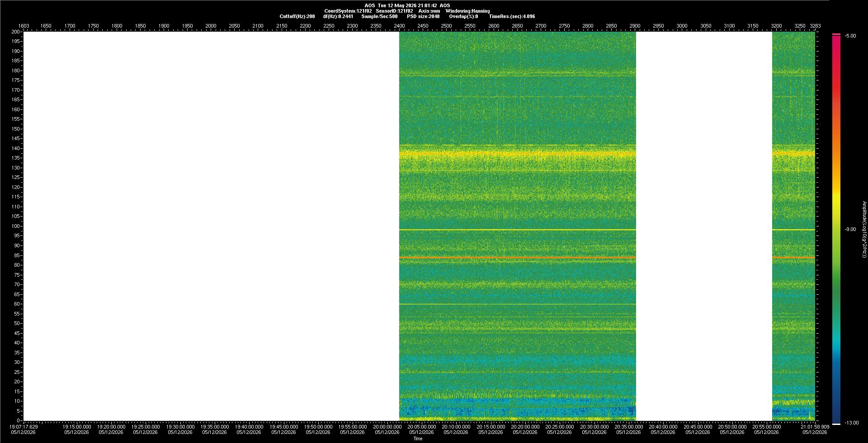Select the -13.00 marker at the color scale bottom
Viewport: 868px width, 443px height.
point(852,423)
